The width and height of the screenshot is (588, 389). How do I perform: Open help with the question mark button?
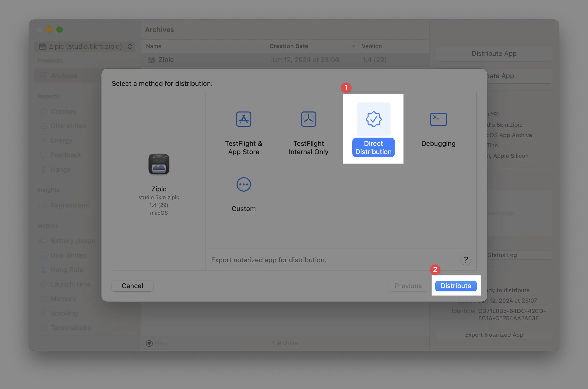[466, 260]
